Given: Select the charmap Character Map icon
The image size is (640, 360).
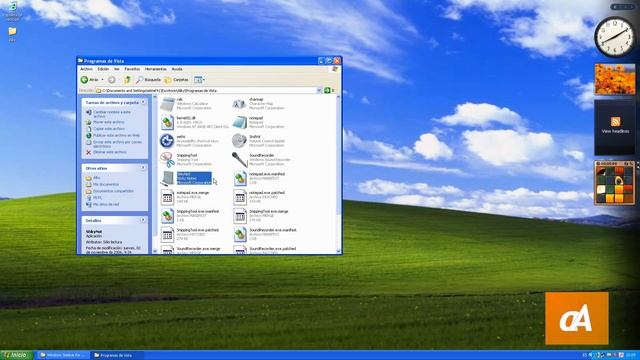Looking at the screenshot, I should 240,104.
